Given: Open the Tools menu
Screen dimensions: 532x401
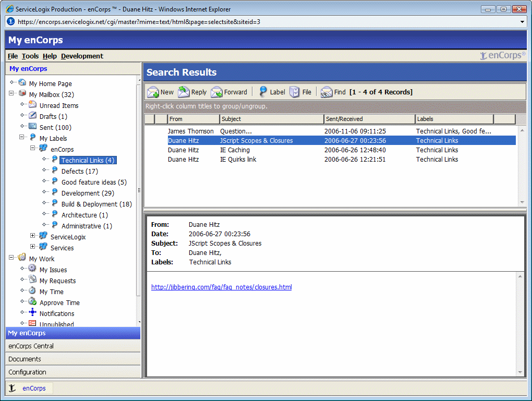Looking at the screenshot, I should click(x=30, y=56).
